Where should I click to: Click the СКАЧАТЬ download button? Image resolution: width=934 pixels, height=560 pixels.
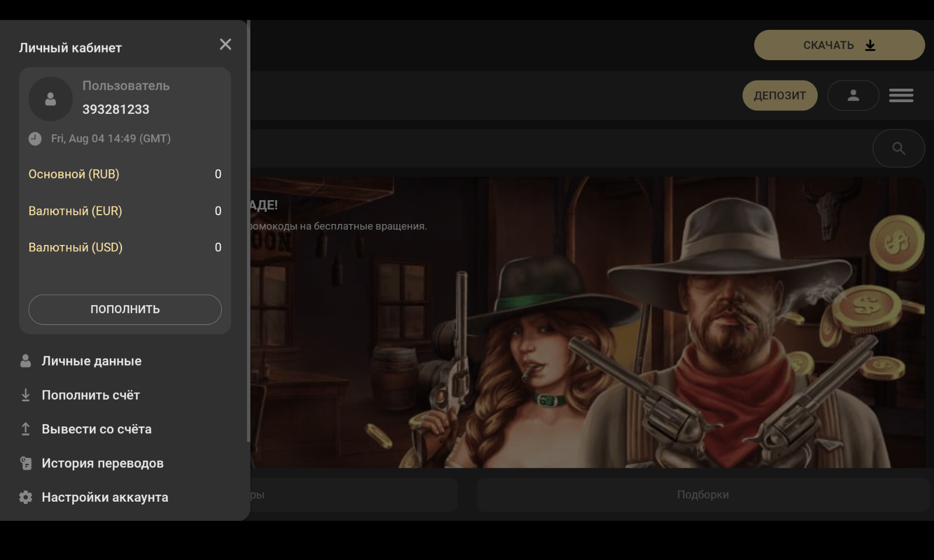click(x=839, y=45)
